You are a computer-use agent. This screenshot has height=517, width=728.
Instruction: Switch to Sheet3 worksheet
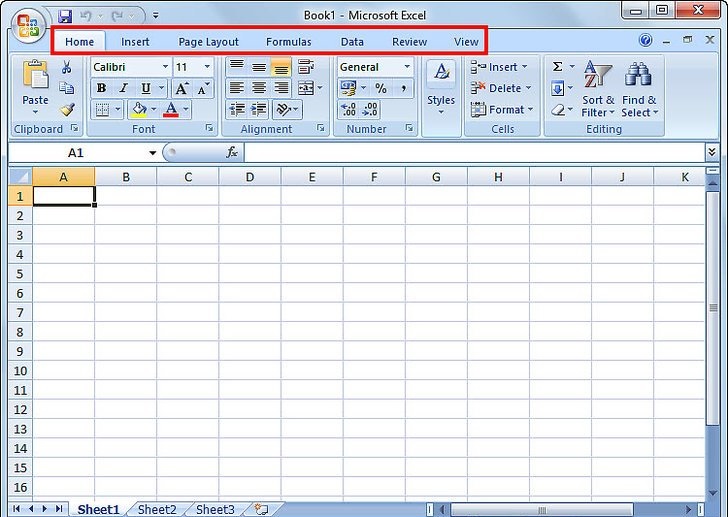point(215,510)
